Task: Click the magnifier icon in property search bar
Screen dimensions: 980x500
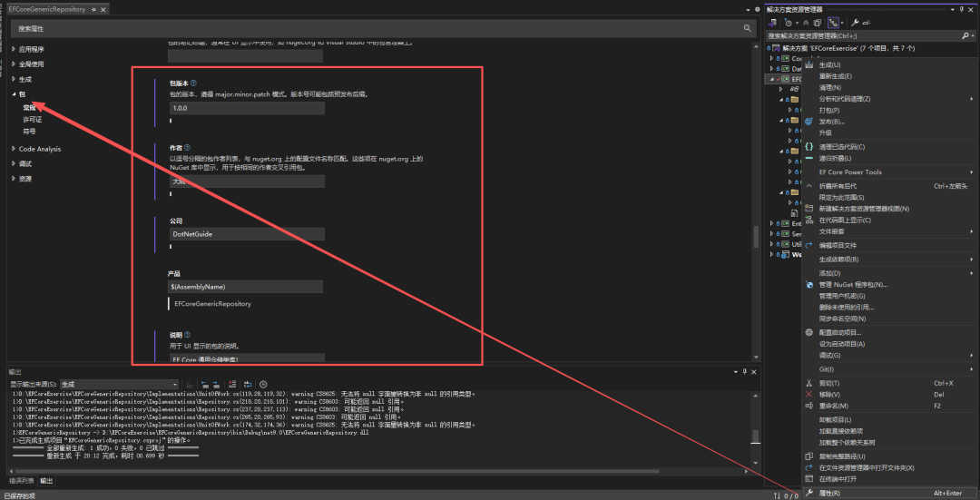Action: pyautogui.click(x=747, y=28)
